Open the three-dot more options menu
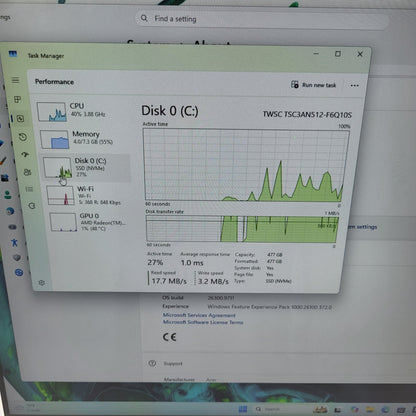 354,86
